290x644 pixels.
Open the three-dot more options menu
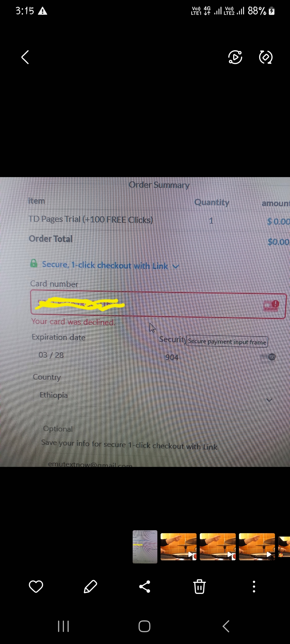(x=254, y=586)
